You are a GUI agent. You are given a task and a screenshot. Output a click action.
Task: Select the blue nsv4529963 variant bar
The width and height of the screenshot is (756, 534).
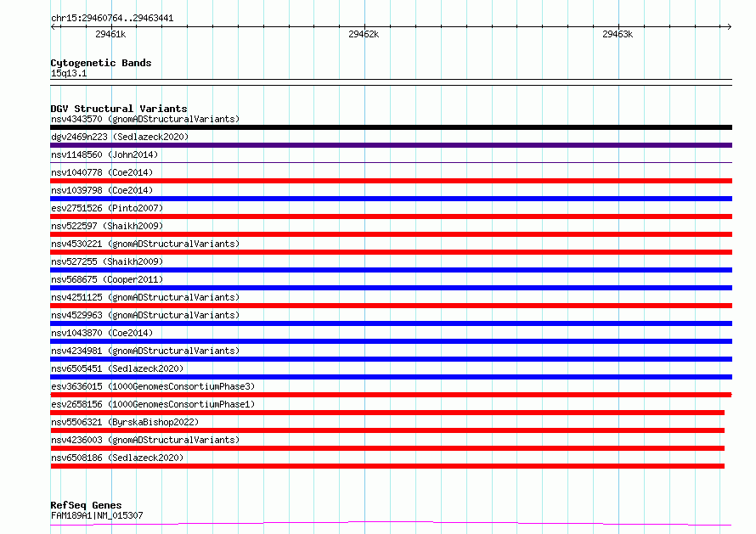391,323
